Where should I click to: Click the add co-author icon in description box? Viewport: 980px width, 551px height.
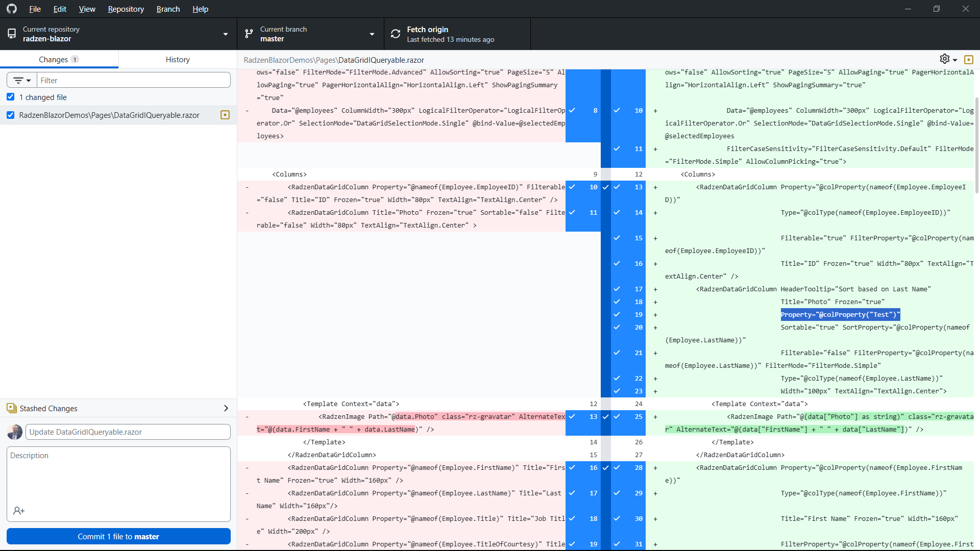19,511
